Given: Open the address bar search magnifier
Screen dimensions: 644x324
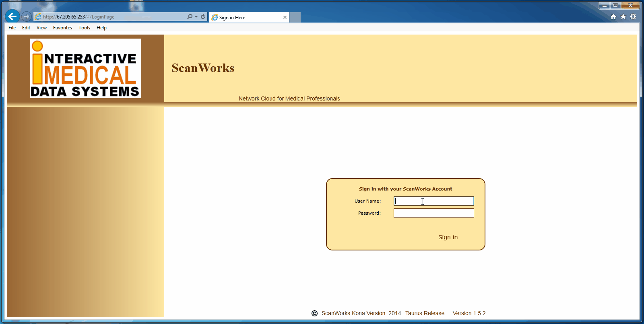Looking at the screenshot, I should point(190,16).
